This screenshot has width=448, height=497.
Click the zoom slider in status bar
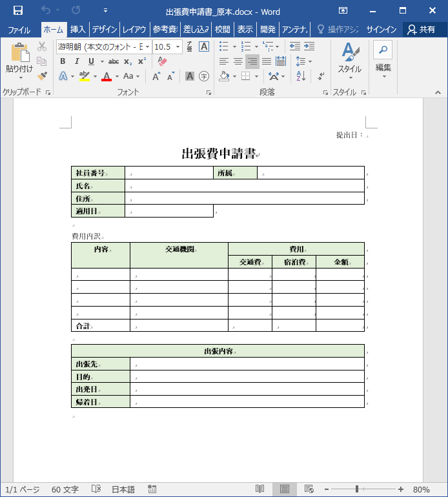[x=357, y=489]
